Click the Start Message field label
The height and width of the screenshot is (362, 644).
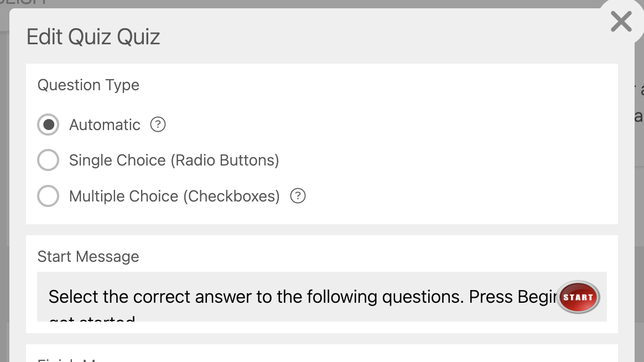(x=89, y=257)
